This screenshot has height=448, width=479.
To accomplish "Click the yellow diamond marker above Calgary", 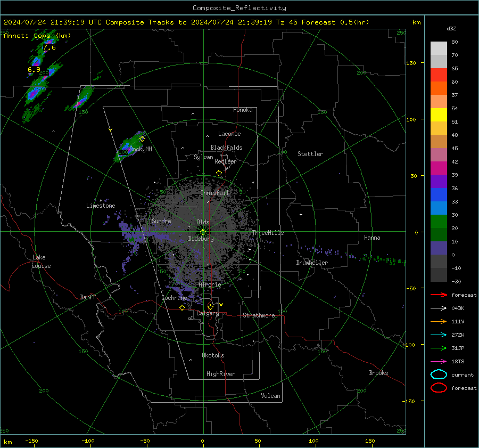I will tap(210, 307).
